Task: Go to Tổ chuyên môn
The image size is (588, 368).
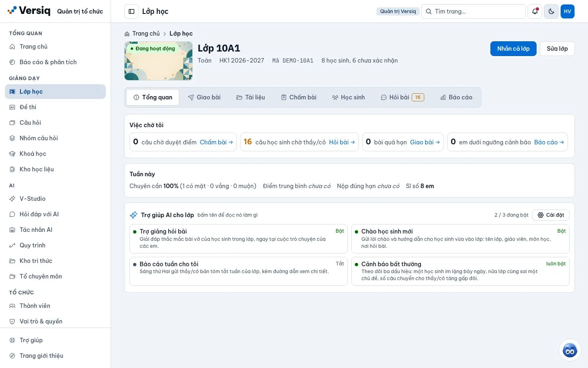Action: click(x=55, y=276)
